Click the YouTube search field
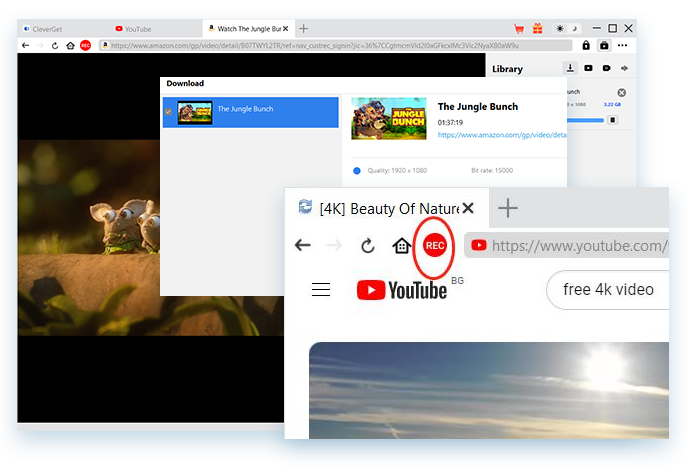This screenshot has height=474, width=689. coord(608,290)
